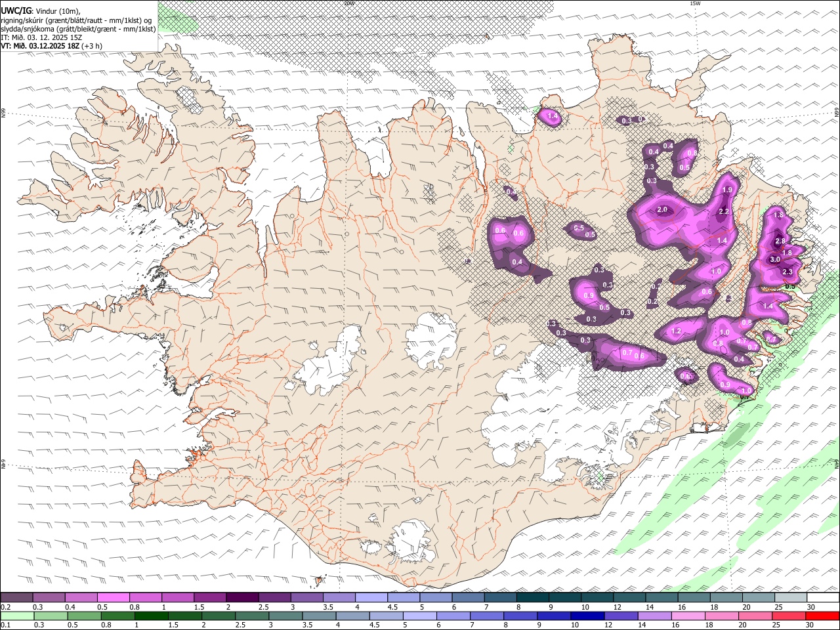This screenshot has width=840, height=630.
Task: Click the white 30 swatch ending the upper legend
Action: click(823, 598)
